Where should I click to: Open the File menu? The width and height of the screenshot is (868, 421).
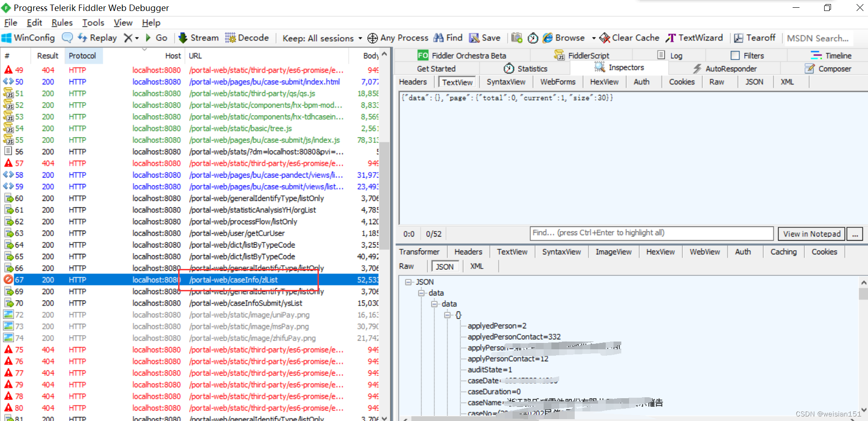[x=11, y=22]
